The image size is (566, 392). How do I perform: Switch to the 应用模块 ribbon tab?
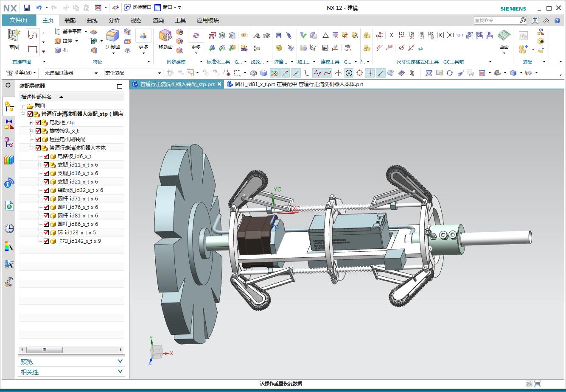click(x=208, y=20)
